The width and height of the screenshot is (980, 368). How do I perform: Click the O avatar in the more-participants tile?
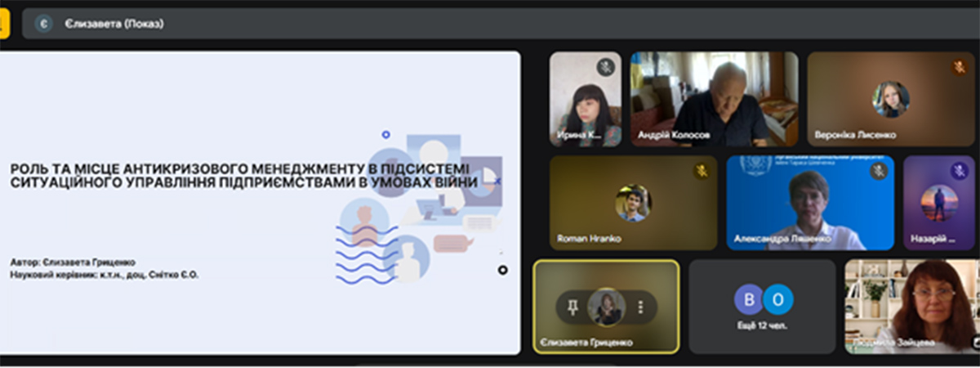point(778,299)
